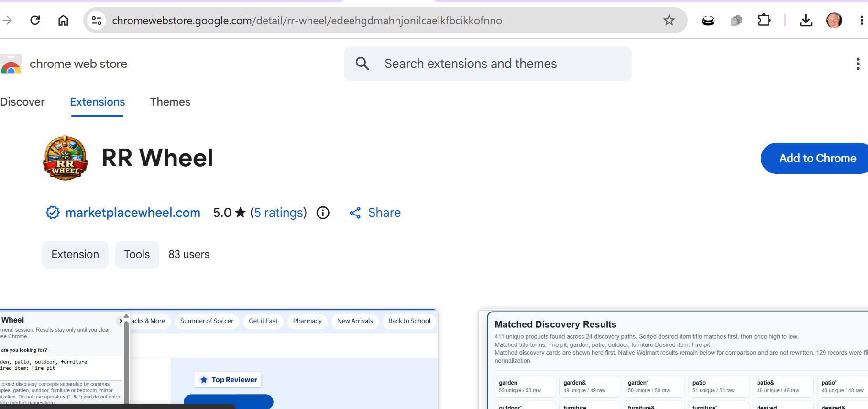This screenshot has width=868, height=409.
Task: Open the Discover tab
Action: pos(22,102)
